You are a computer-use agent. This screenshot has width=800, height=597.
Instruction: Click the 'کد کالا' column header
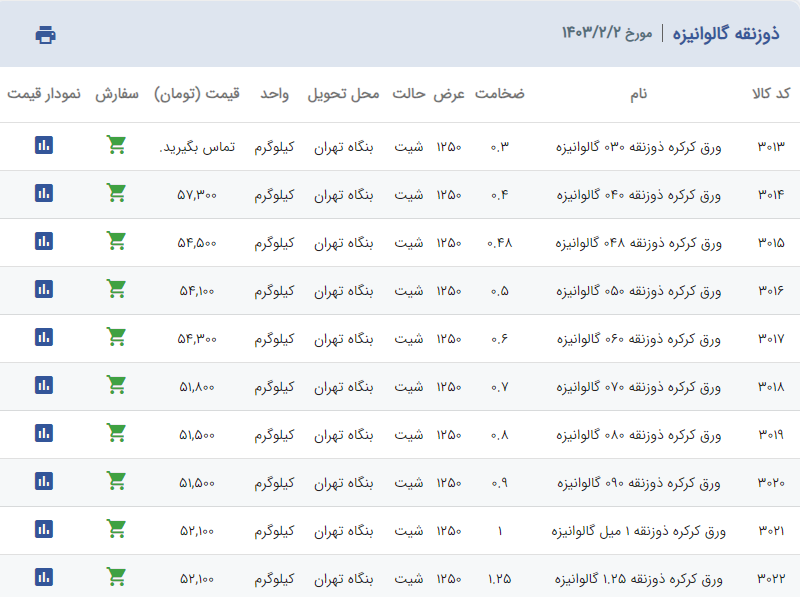pyautogui.click(x=770, y=95)
